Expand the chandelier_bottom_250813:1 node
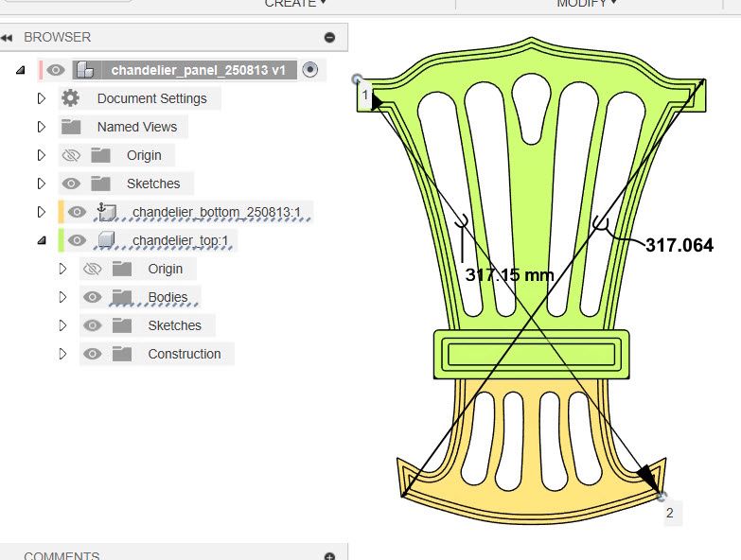Viewport: 741px width, 560px height. [x=41, y=212]
